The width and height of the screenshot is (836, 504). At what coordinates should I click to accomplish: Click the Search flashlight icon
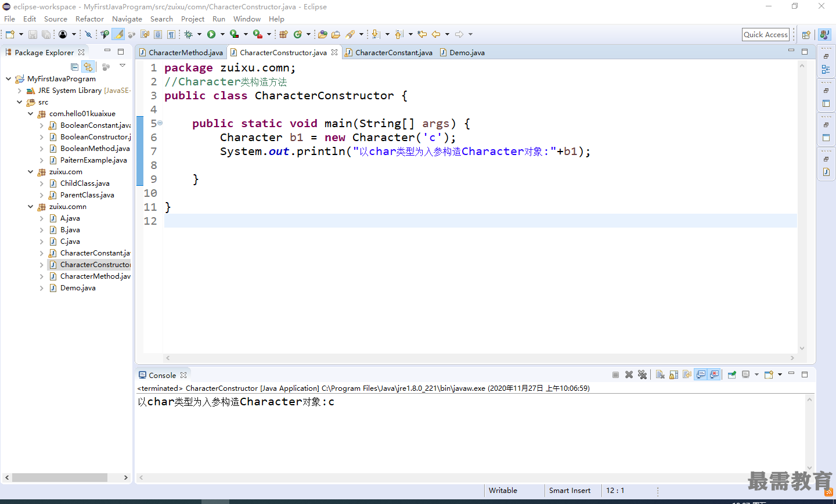click(x=350, y=35)
